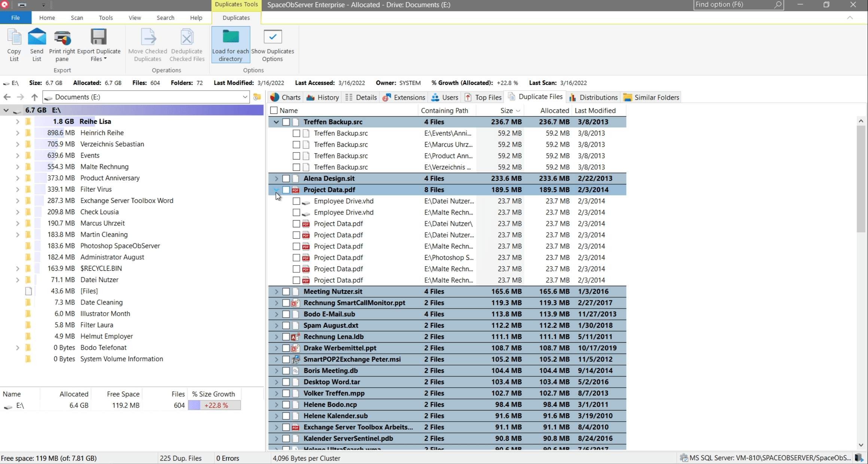Click Print right pane icon
This screenshot has height=464, width=868.
click(62, 38)
